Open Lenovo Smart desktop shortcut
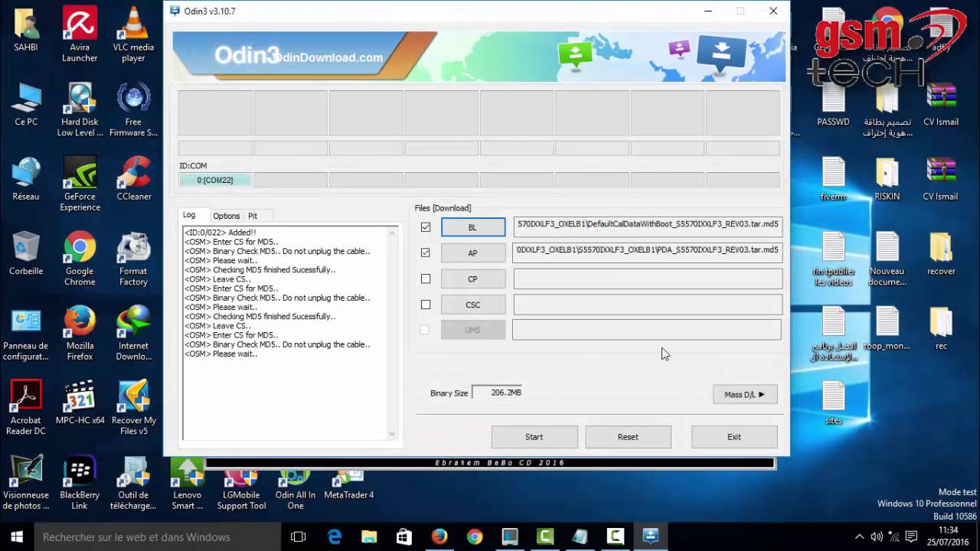The width and height of the screenshot is (980, 551). click(x=187, y=483)
